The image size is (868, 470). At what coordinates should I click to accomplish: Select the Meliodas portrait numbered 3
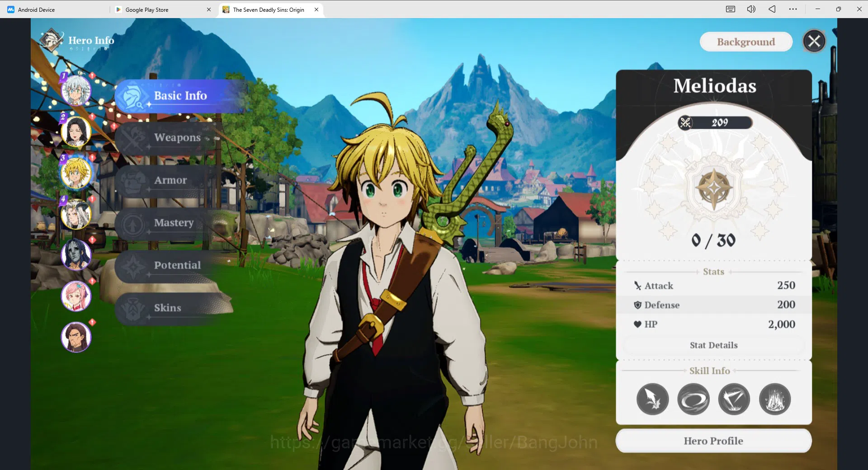(76, 173)
